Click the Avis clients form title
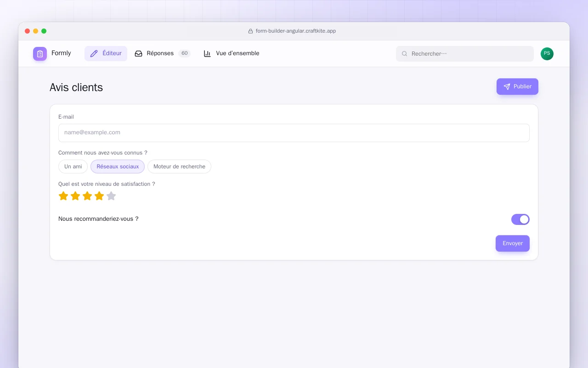Viewport: 588px width, 368px height. click(76, 87)
